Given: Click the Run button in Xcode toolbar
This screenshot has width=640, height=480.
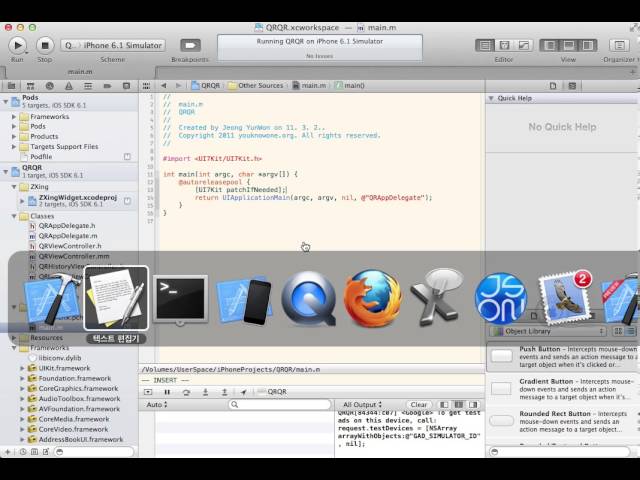Looking at the screenshot, I should point(18,45).
